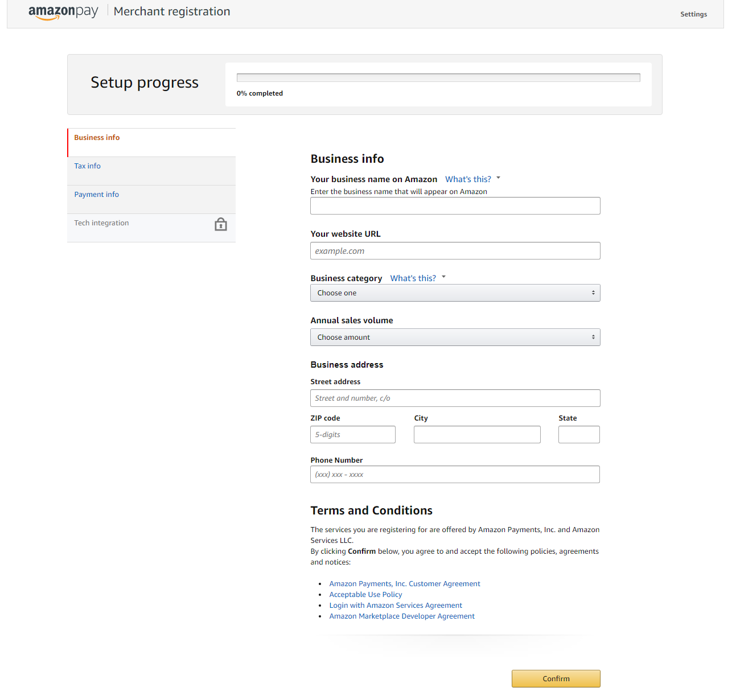This screenshot has width=736, height=700.
Task: Select the Business info tab
Action: (151, 142)
